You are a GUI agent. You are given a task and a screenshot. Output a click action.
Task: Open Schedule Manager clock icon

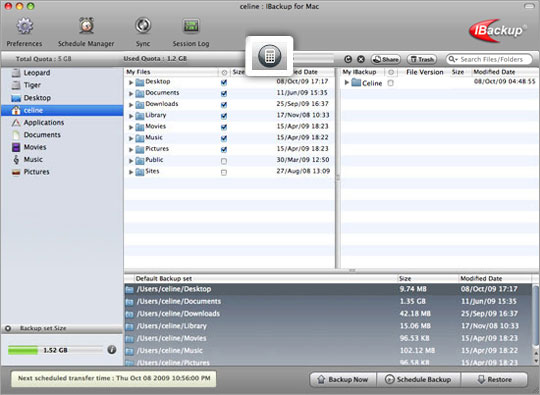pos(86,25)
